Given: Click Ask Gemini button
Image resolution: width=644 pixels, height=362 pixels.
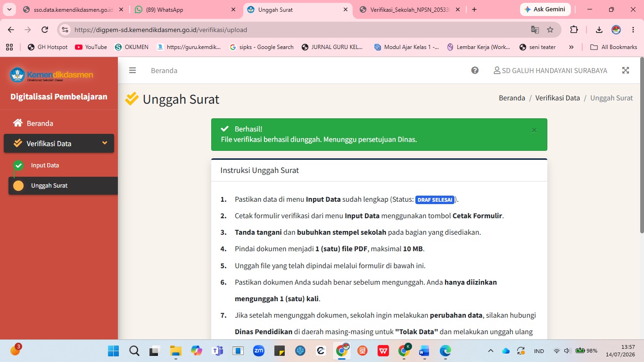Looking at the screenshot, I should click(x=545, y=9).
